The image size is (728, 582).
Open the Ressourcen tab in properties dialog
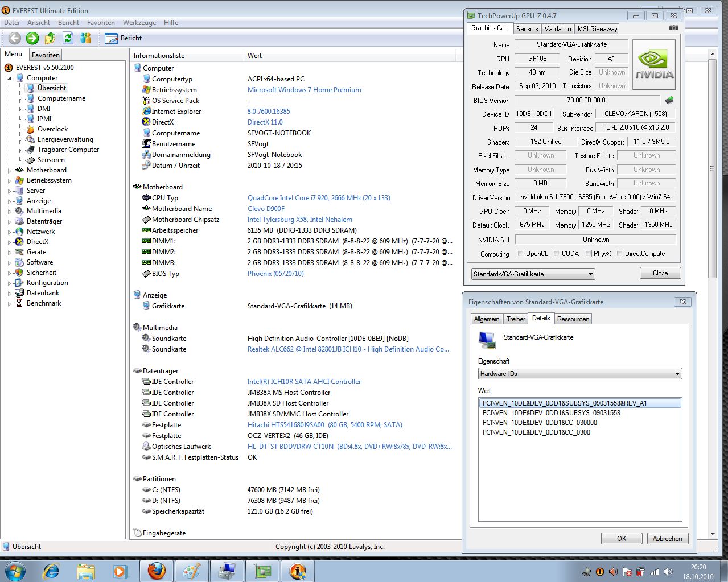point(573,319)
